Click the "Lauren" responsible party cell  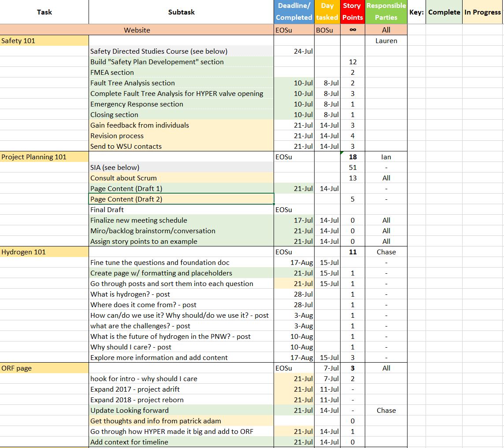(x=386, y=41)
